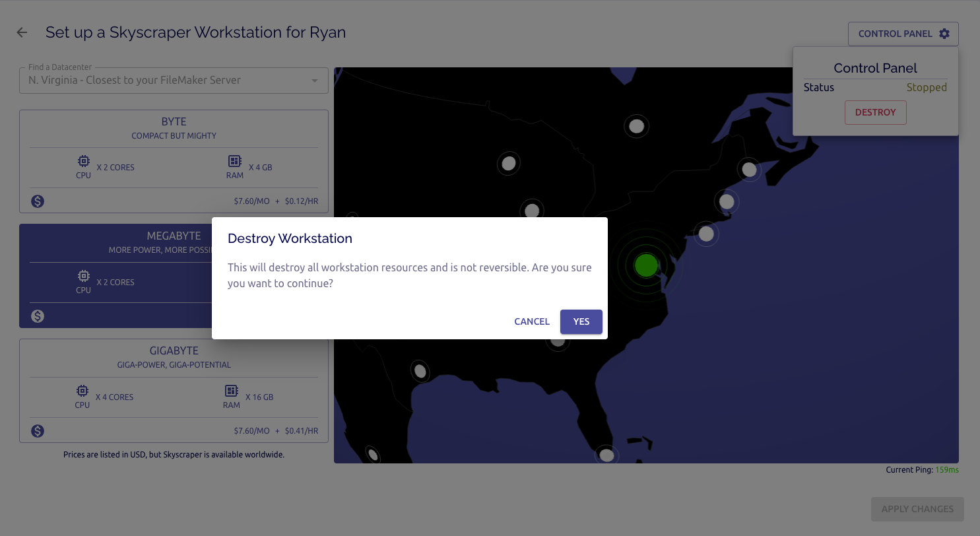This screenshot has width=980, height=536.
Task: Click the Destroy Workstation dialog title
Action: click(x=290, y=238)
